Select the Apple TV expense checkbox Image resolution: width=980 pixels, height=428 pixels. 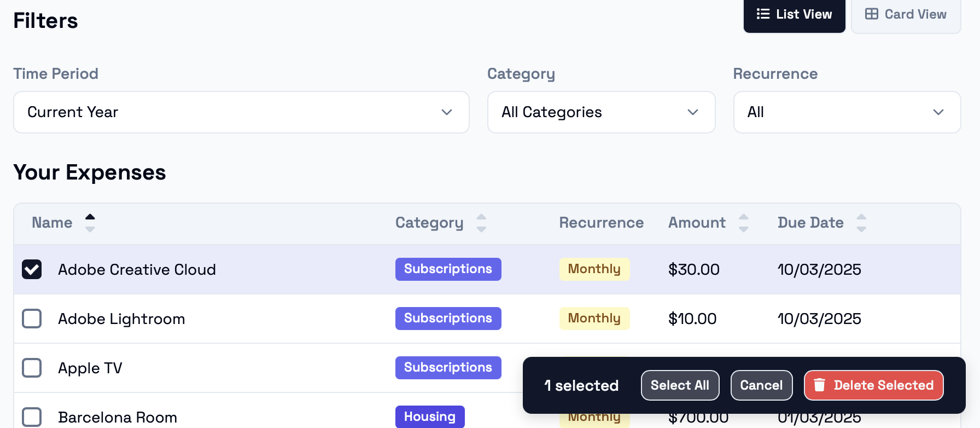point(32,368)
